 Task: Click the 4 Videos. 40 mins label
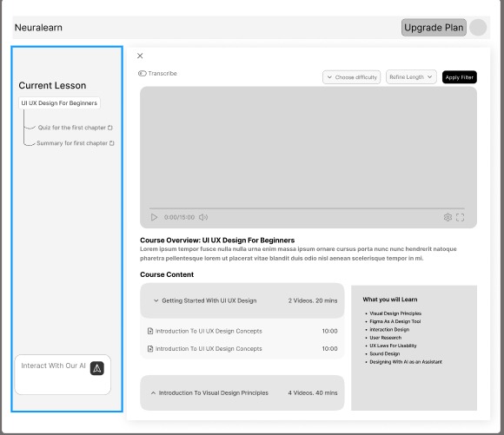pyautogui.click(x=313, y=392)
